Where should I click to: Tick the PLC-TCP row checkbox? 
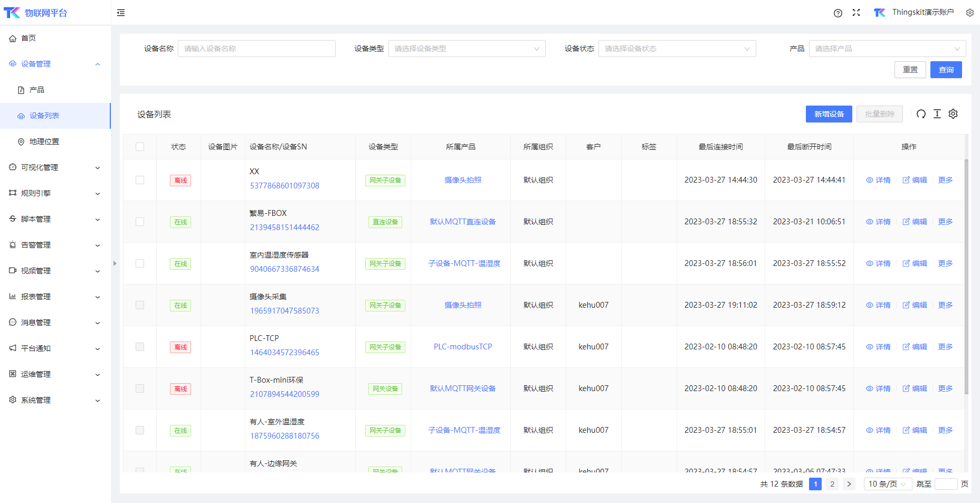click(140, 347)
